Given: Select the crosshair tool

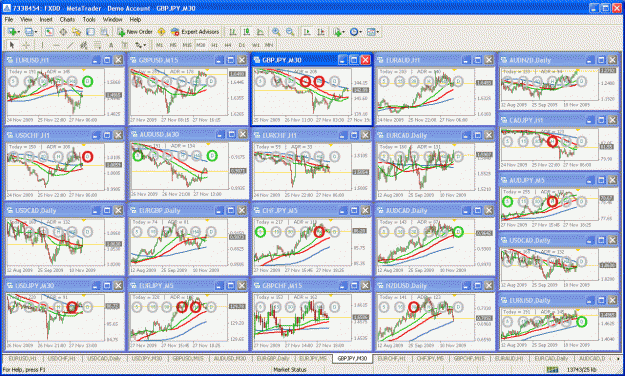Looking at the screenshot, I should click(x=26, y=45).
